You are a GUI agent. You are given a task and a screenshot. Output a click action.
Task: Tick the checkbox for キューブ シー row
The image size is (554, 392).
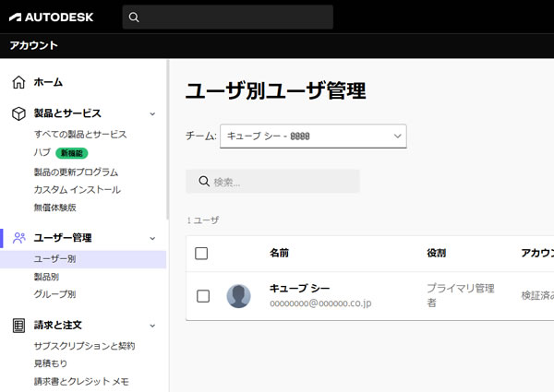[203, 296]
